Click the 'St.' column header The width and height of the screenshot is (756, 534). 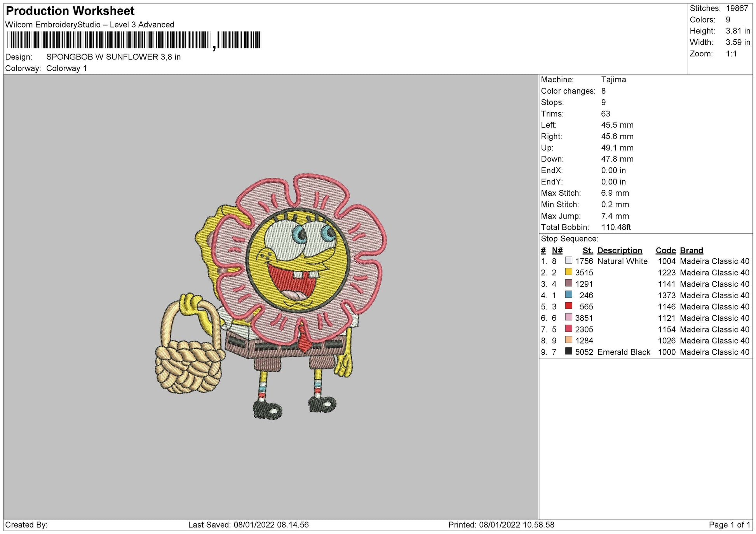coord(588,250)
